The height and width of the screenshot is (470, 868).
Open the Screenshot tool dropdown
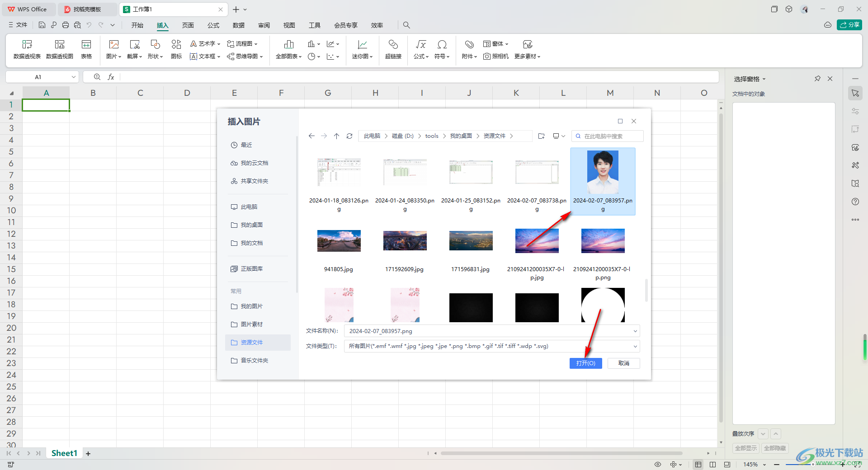(134, 49)
